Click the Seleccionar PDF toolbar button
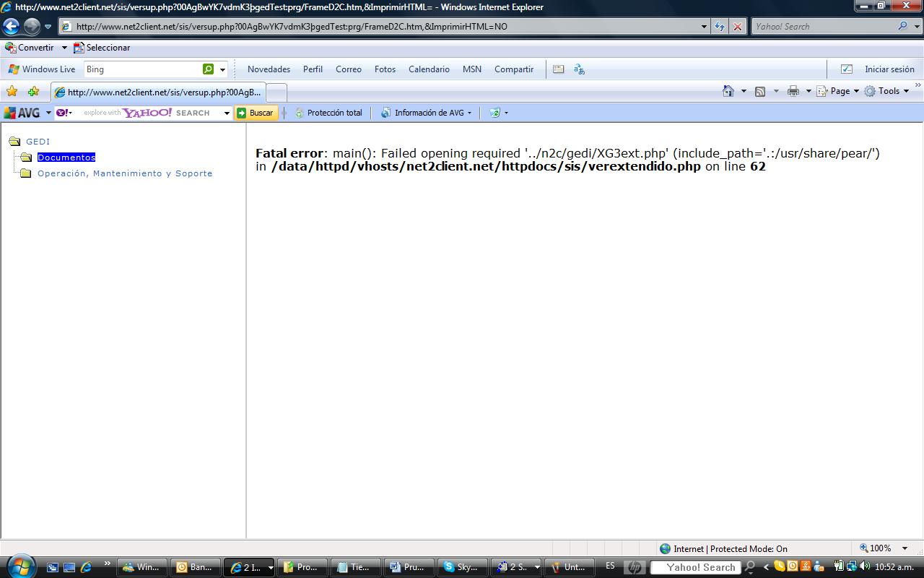 pyautogui.click(x=102, y=48)
